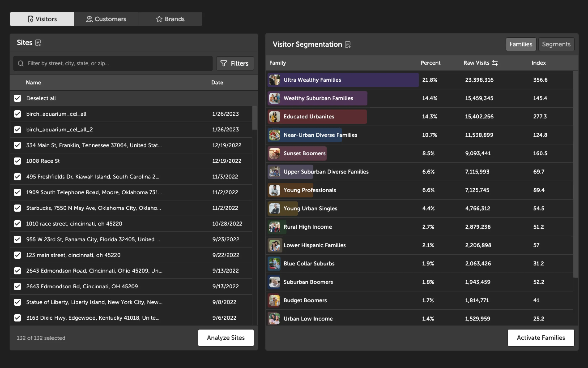The height and width of the screenshot is (368, 588).
Task: Uncheck birch_aquarium_cel_all_2 site checkbox
Action: pos(17,130)
